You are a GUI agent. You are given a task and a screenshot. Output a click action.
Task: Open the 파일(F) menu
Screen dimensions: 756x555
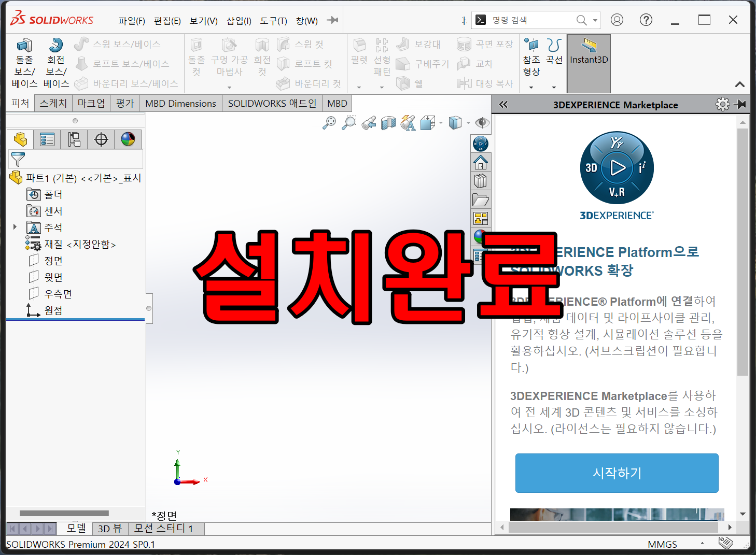[x=131, y=21]
